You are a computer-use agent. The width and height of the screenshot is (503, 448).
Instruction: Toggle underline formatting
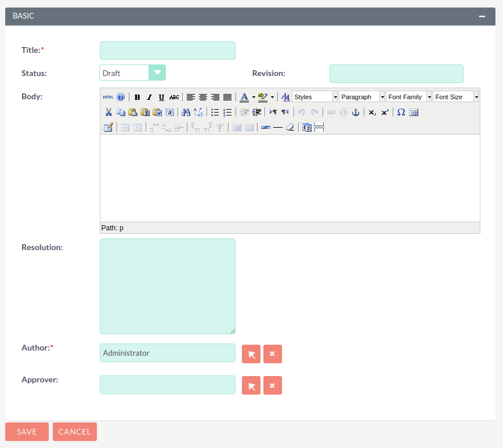pyautogui.click(x=161, y=96)
